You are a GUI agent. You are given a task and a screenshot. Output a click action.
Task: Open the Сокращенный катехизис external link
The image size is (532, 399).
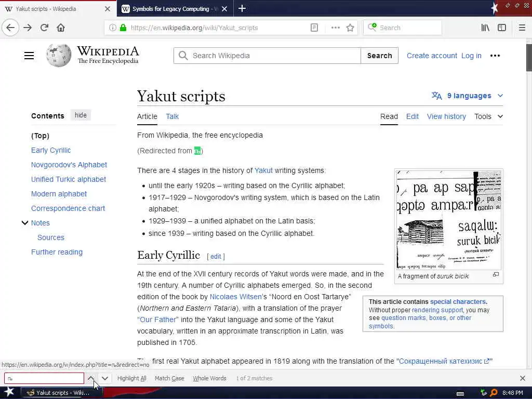[x=444, y=361]
